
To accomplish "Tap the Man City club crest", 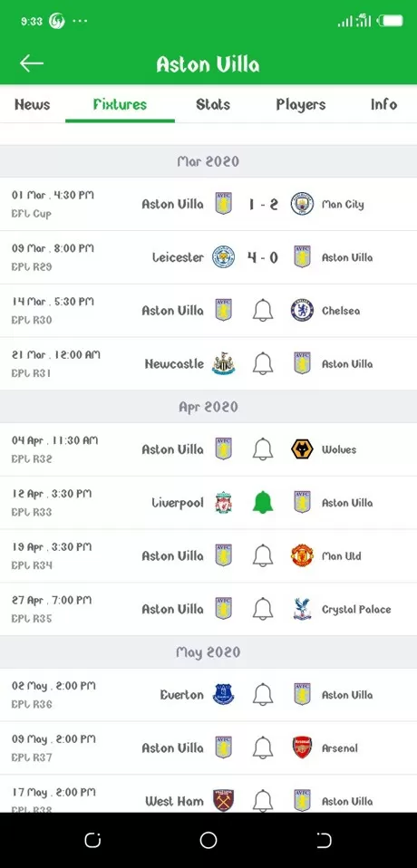I will coord(303,204).
